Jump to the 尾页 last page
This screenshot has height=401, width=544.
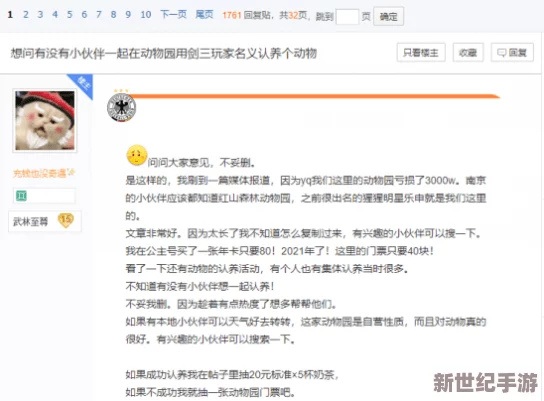pos(204,15)
